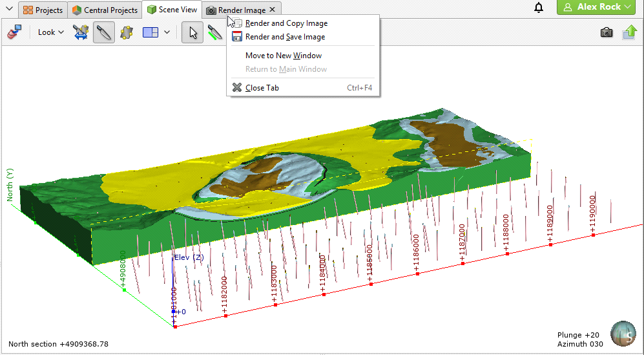This screenshot has width=644, height=355.
Task: Click the camera screenshot icon
Action: (606, 32)
